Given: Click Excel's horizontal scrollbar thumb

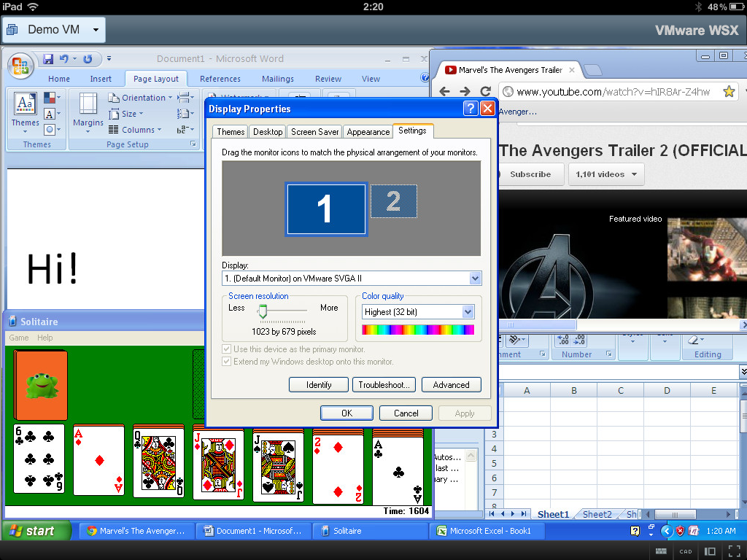Looking at the screenshot, I should (x=675, y=514).
